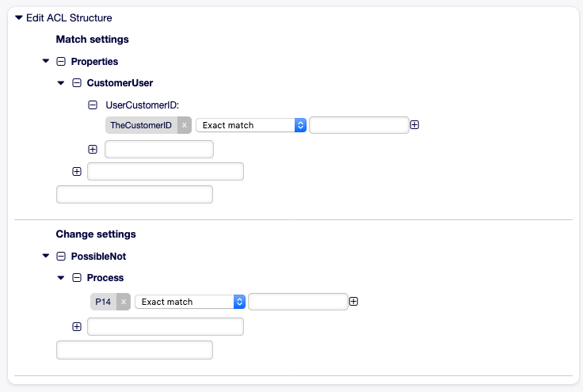Collapse the CustomerUser tree node
The height and width of the screenshot is (392, 583).
coord(61,83)
